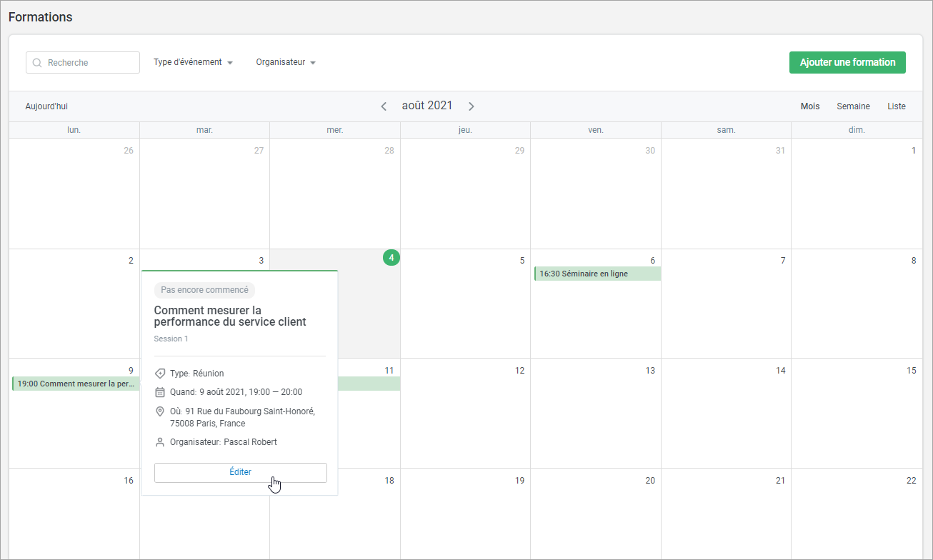Select today's date badge 4
Viewport: 933px width, 560px height.
391,258
